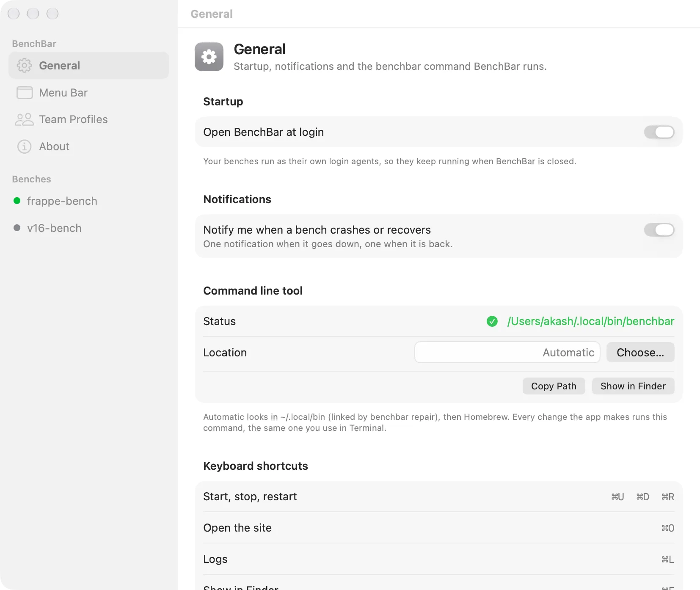Click the ⌘L shortcut for Logs
The image size is (700, 590).
pos(668,560)
